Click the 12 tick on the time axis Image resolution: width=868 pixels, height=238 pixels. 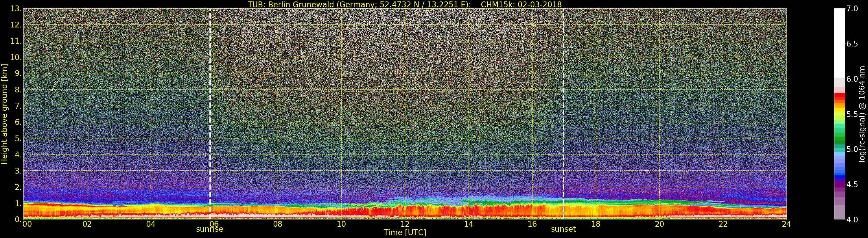(405, 224)
